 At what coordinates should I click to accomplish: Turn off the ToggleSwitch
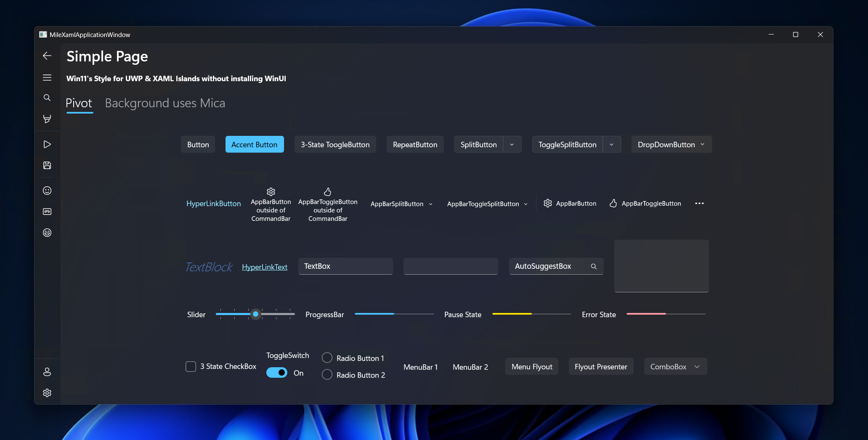(x=277, y=373)
